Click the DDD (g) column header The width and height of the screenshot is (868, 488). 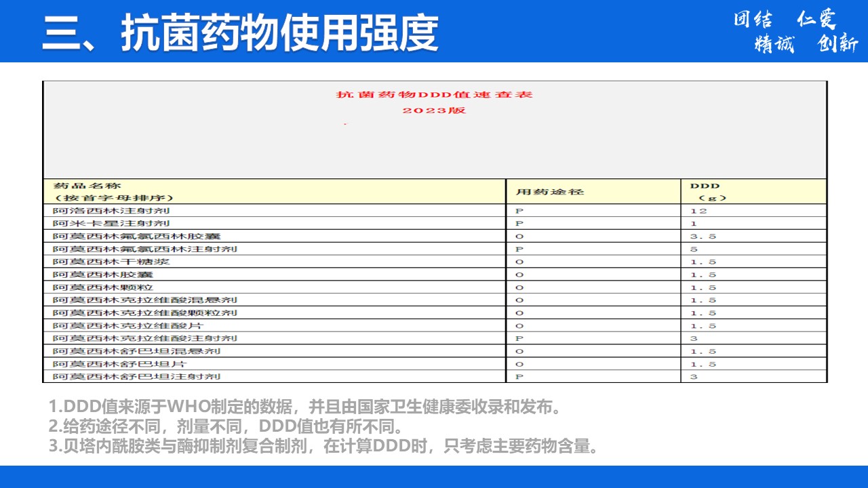tap(754, 191)
